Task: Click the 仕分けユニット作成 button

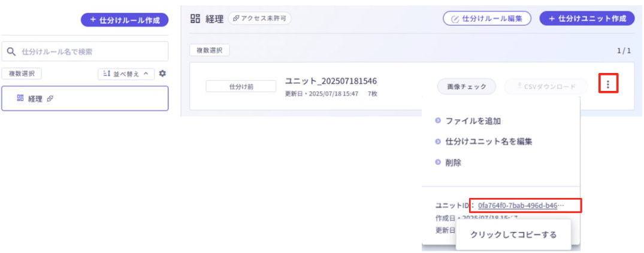Action: point(586,19)
